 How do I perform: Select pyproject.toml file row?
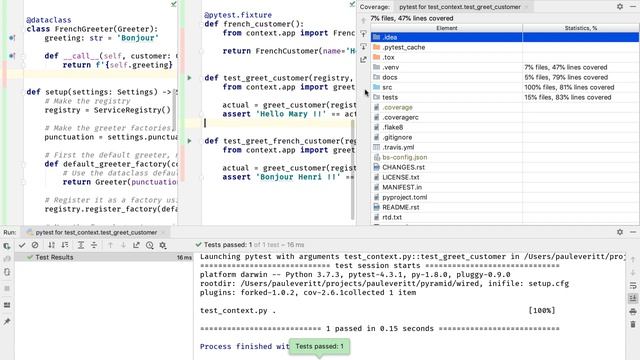505,197
